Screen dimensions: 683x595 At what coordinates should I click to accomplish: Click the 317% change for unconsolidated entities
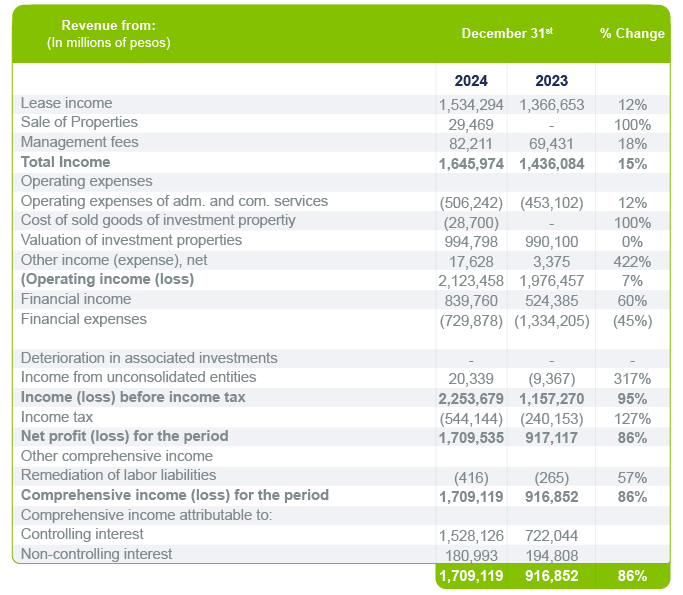632,377
